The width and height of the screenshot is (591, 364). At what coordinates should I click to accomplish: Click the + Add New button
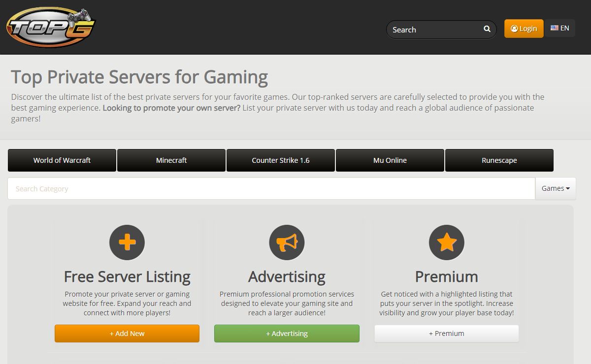(x=127, y=334)
